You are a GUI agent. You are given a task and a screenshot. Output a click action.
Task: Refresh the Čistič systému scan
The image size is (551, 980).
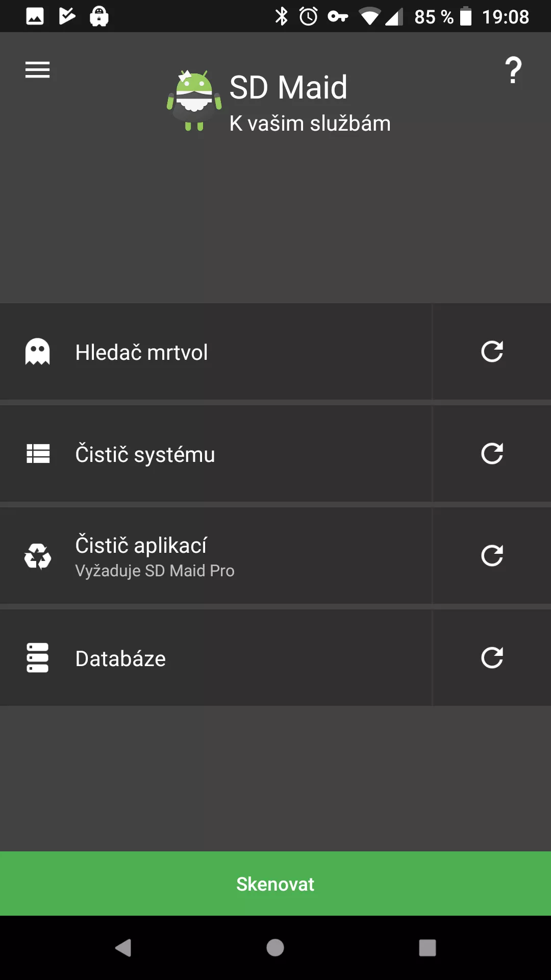492,454
